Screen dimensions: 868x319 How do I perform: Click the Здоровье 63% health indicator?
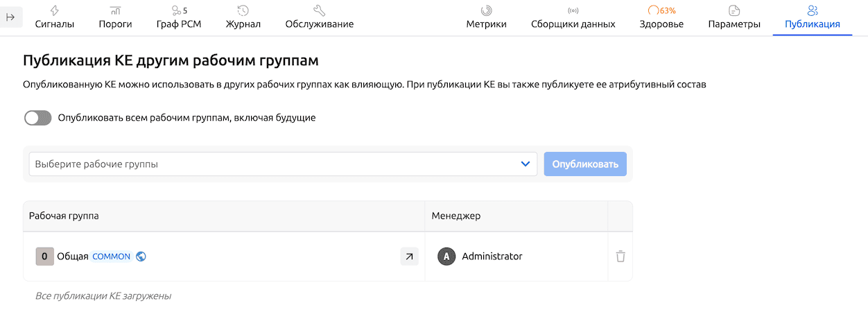[661, 17]
